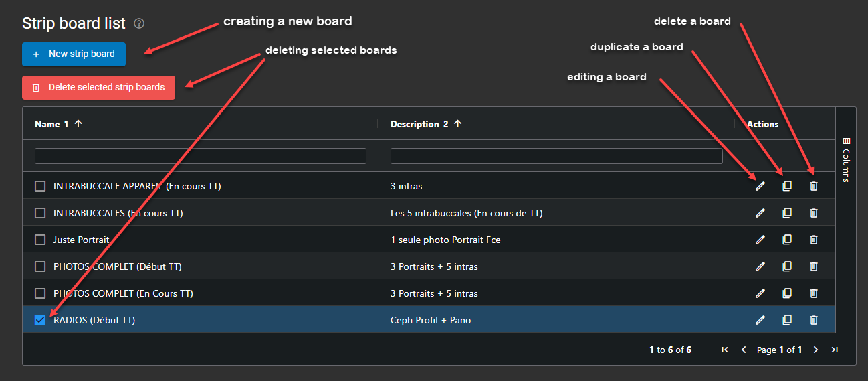
Task: Delete the Juste Portrait board via trash icon
Action: (814, 240)
